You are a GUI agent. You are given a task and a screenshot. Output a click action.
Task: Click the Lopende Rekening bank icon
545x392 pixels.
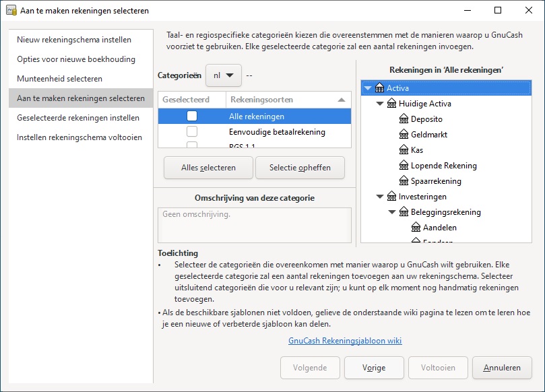point(404,166)
